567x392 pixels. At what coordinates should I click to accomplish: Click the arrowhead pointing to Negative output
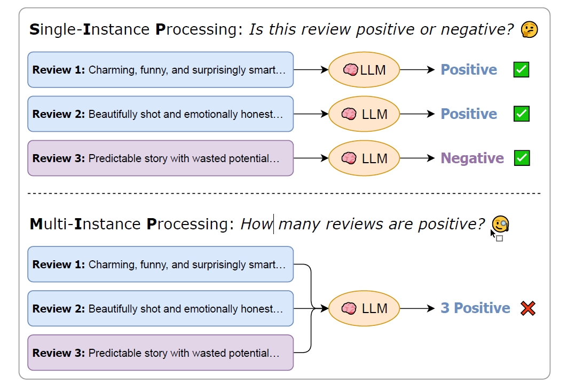point(431,158)
